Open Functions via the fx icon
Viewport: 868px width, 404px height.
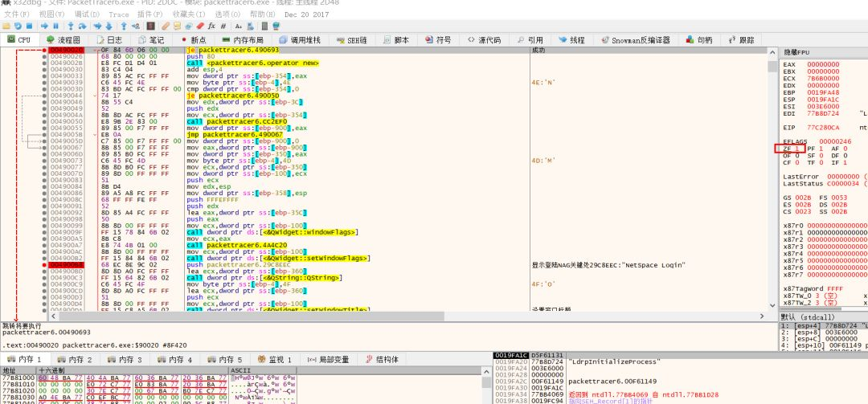click(x=211, y=26)
